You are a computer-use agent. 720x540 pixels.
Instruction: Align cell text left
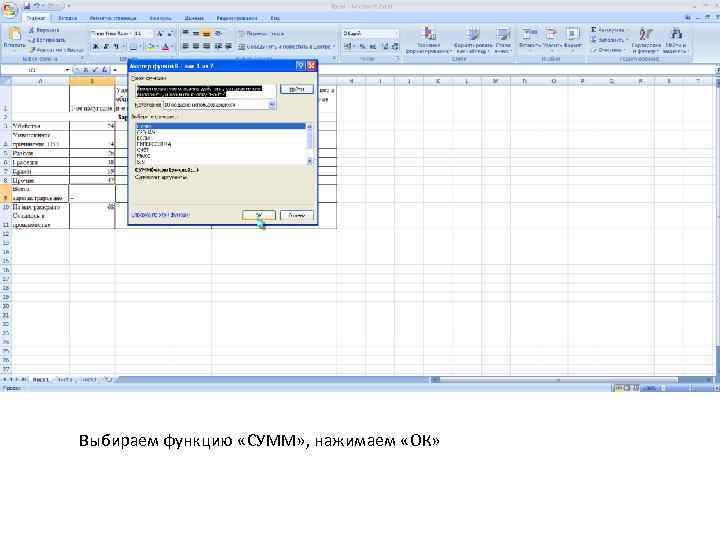click(186, 46)
